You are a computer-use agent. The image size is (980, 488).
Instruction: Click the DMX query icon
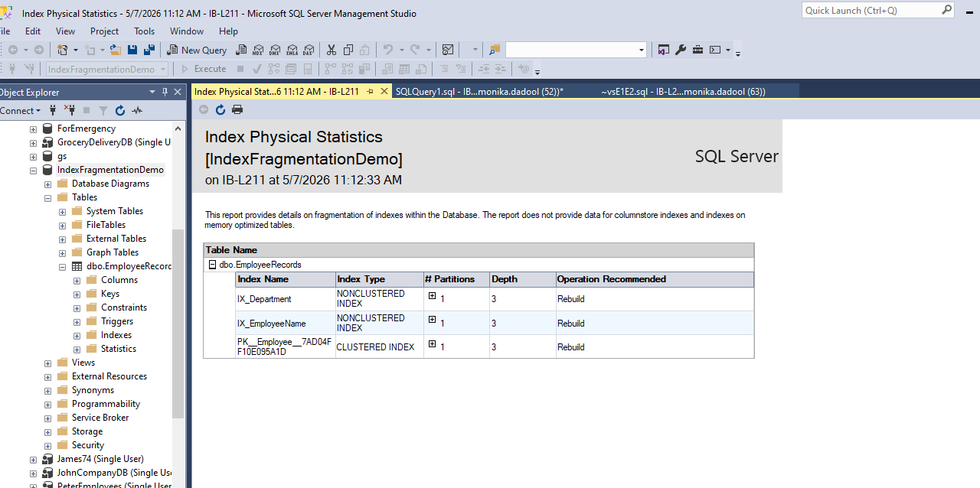coord(275,50)
